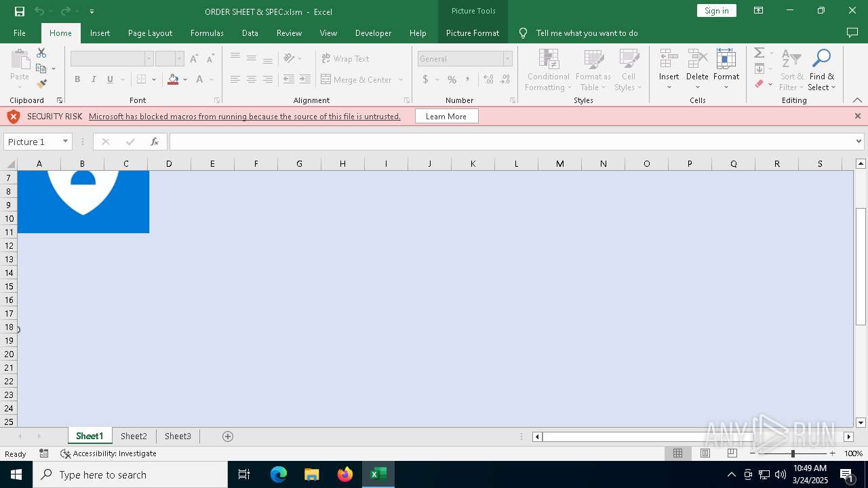Dismiss the security risk bar

[858, 116]
